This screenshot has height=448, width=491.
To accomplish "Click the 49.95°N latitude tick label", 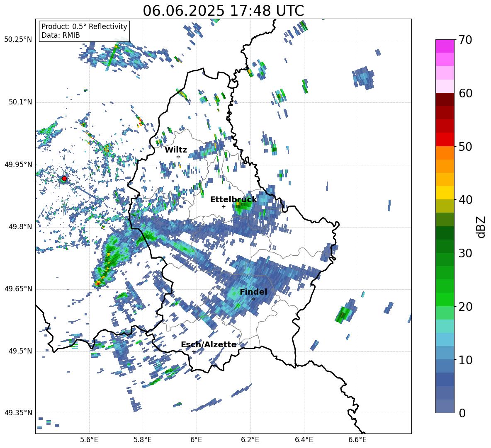I will pyautogui.click(x=18, y=165).
